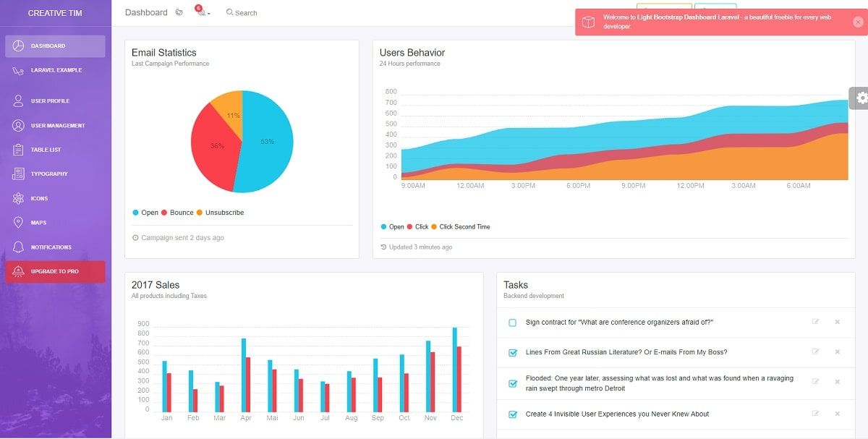This screenshot has width=868, height=439.
Task: Check the 'Sign contract' task checkbox
Action: (x=511, y=322)
